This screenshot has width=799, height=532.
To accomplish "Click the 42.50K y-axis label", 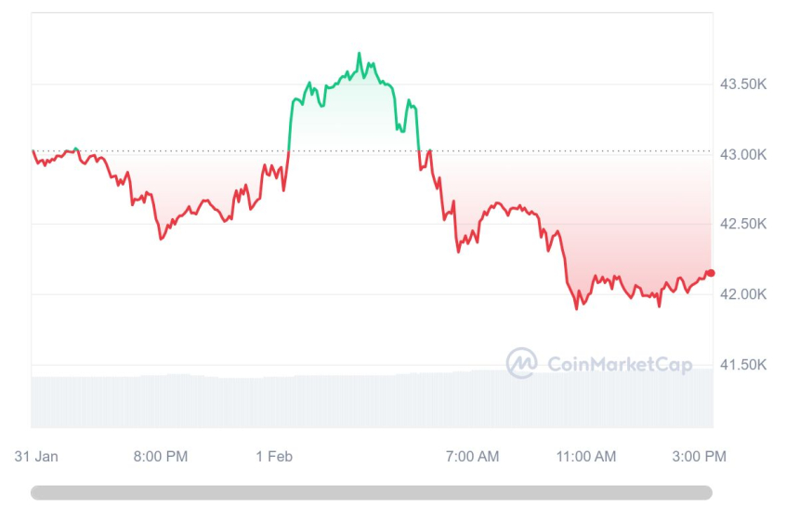I will tap(743, 224).
